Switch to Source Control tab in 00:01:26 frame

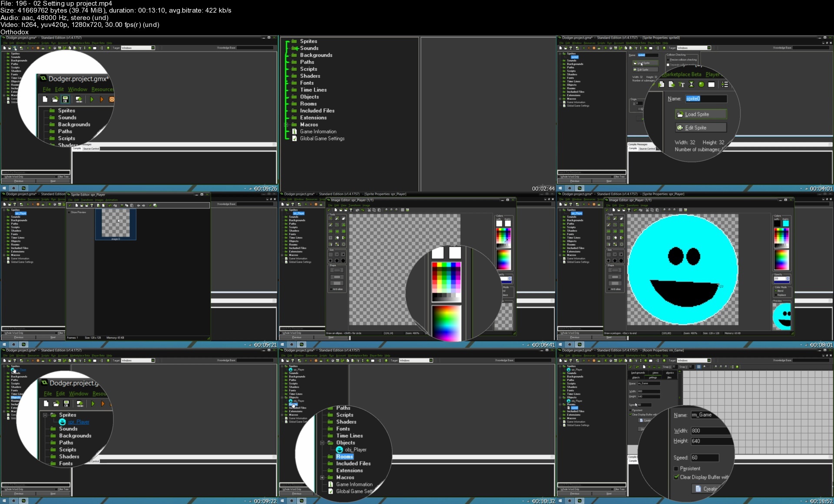[91, 148]
